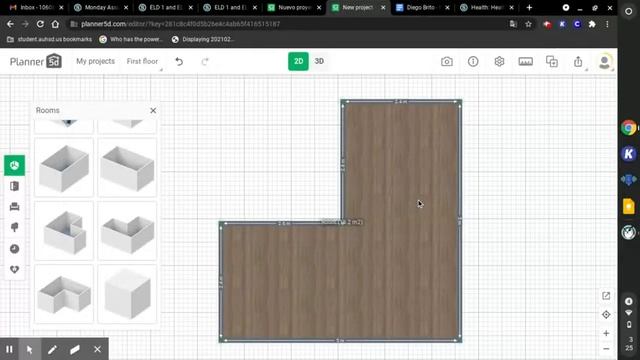This screenshot has width=640, height=360.
Task: Pick the bottom-left L-shaped room thumbnail
Action: 64,294
